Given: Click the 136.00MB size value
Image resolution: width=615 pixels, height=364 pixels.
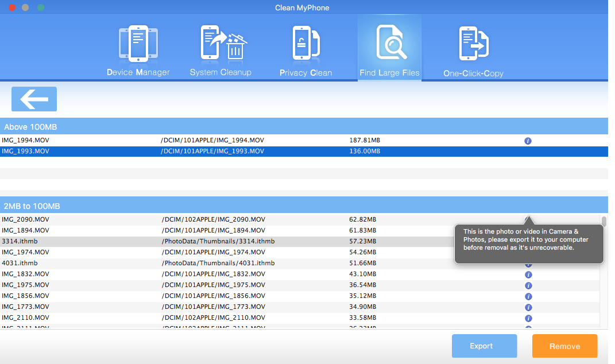Looking at the screenshot, I should click(x=365, y=152).
